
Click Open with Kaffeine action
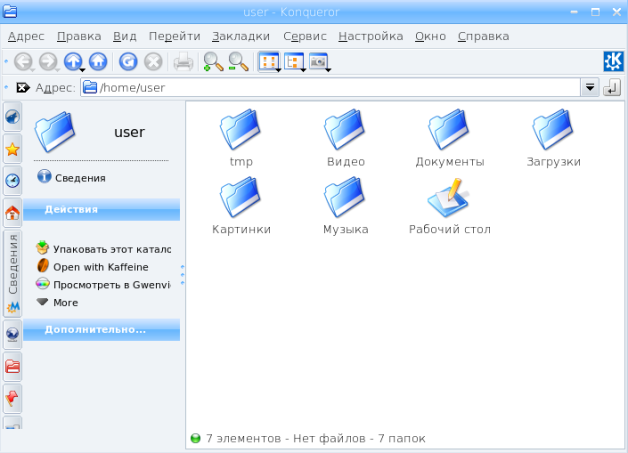(x=100, y=267)
